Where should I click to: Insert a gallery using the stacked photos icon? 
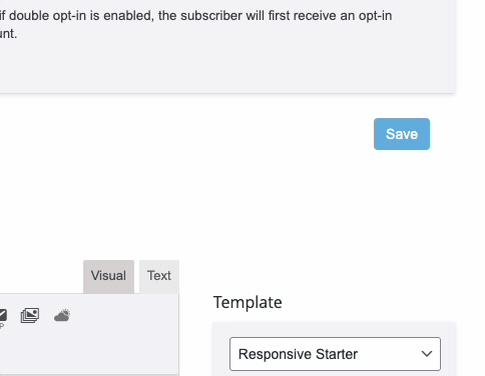click(x=30, y=315)
